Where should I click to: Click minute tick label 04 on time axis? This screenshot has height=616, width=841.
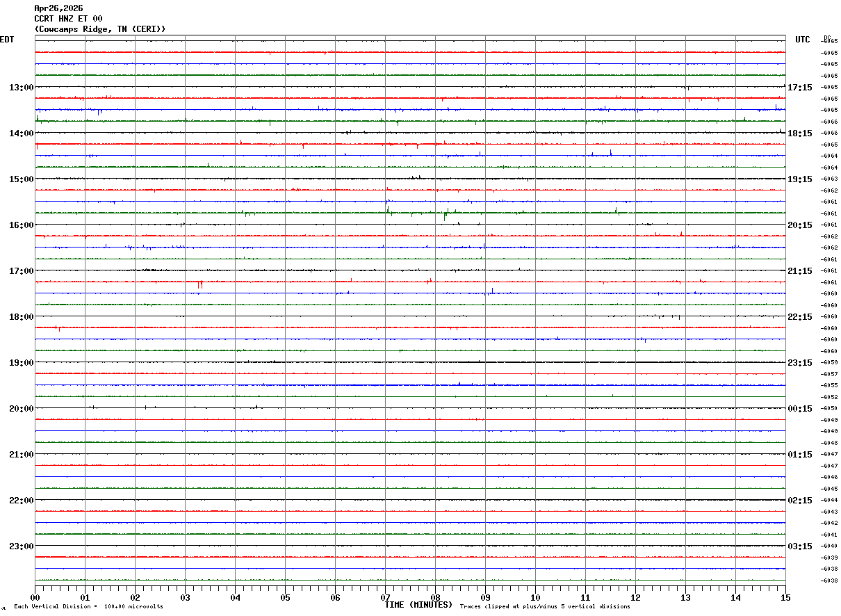(235, 597)
